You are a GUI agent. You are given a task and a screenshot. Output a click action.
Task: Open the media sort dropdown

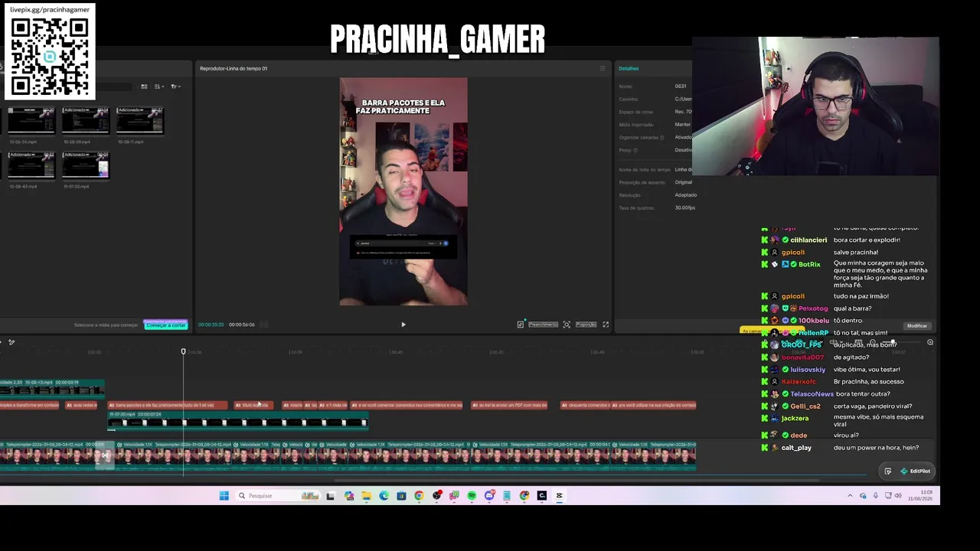click(x=159, y=86)
